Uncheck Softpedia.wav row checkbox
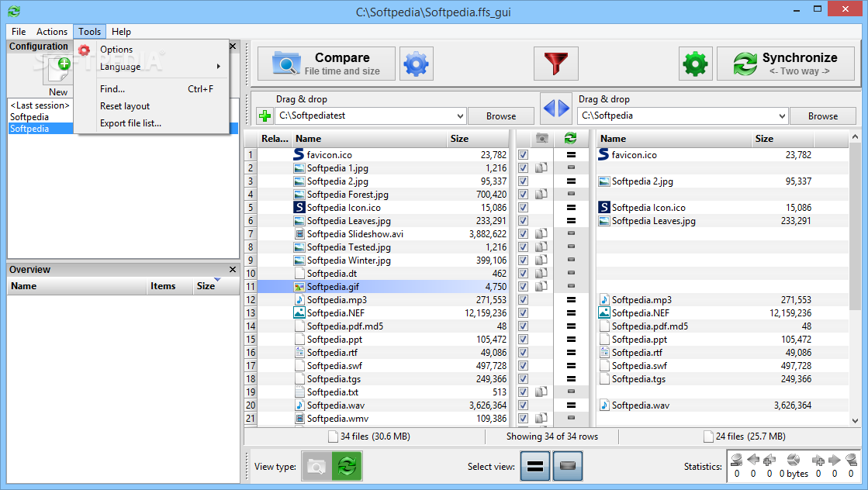The height and width of the screenshot is (490, 868). [x=523, y=405]
